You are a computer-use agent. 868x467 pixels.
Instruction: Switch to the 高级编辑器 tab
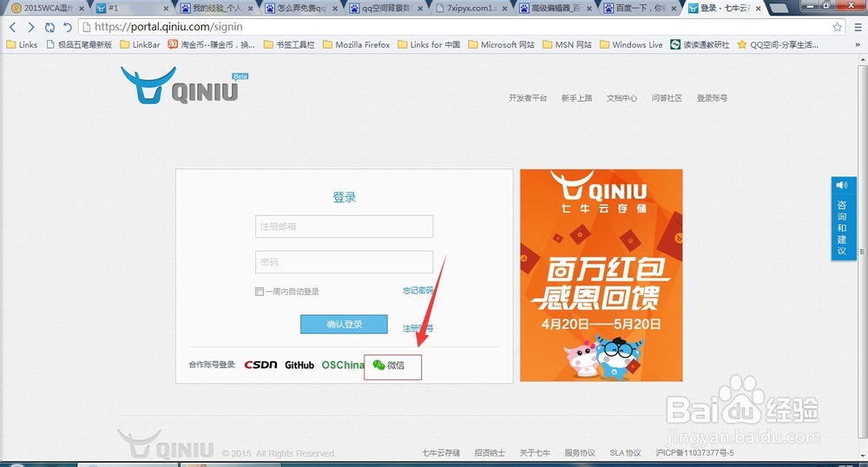pyautogui.click(x=556, y=9)
